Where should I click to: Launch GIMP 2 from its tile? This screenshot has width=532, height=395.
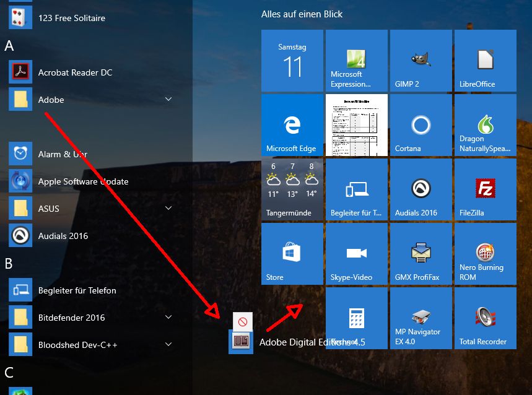coord(421,61)
